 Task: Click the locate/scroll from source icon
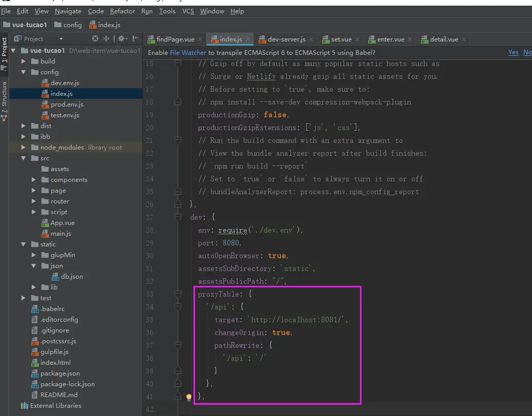[95, 39]
